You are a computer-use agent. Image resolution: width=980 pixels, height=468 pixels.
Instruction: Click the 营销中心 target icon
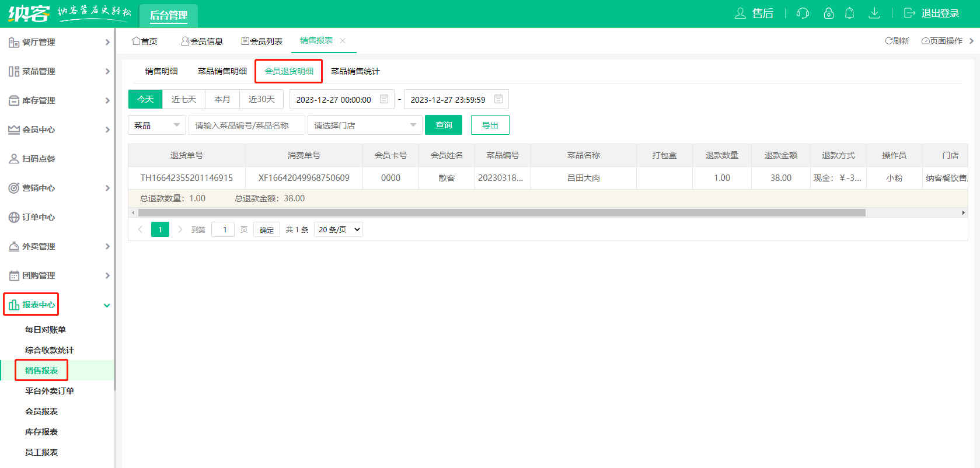(14, 188)
